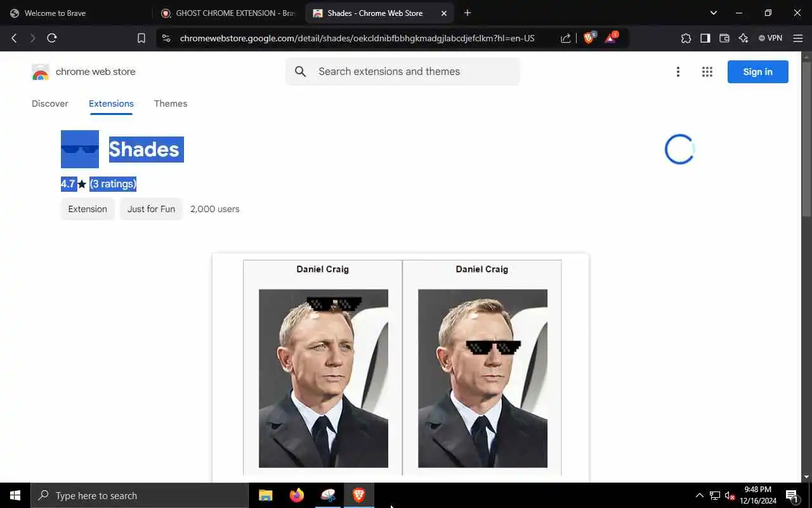Bookmark this page with the bookmark icon
Image resolution: width=812 pixels, height=508 pixels.
(141, 38)
